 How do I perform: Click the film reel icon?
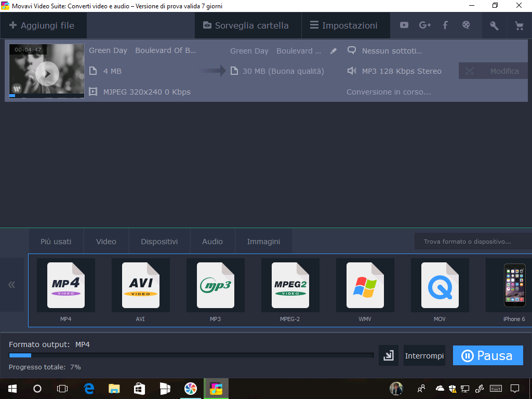click(466, 25)
